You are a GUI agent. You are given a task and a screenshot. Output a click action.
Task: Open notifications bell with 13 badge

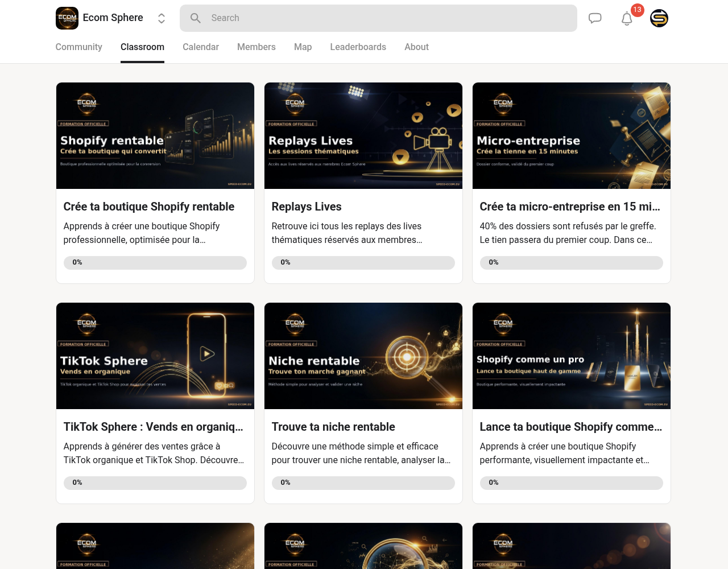(x=627, y=18)
